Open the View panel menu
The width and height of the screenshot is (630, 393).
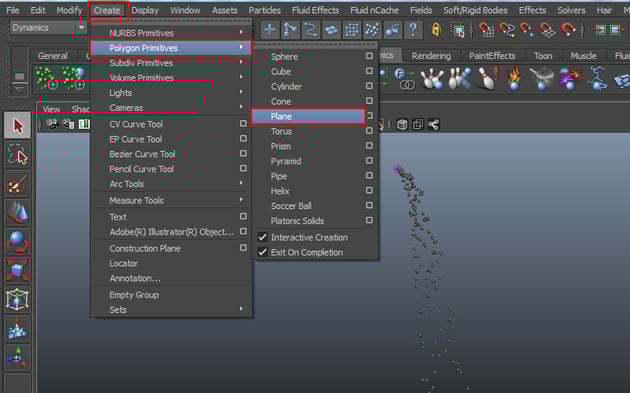coord(51,109)
